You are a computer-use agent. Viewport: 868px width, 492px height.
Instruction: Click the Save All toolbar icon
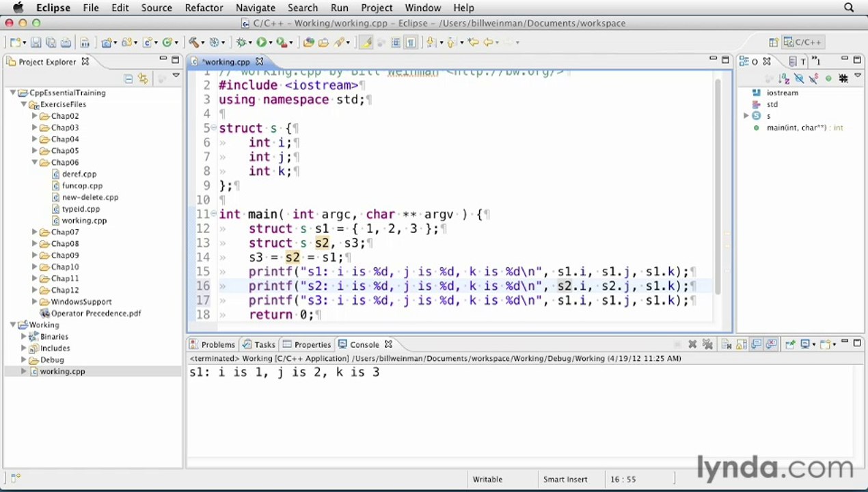51,42
